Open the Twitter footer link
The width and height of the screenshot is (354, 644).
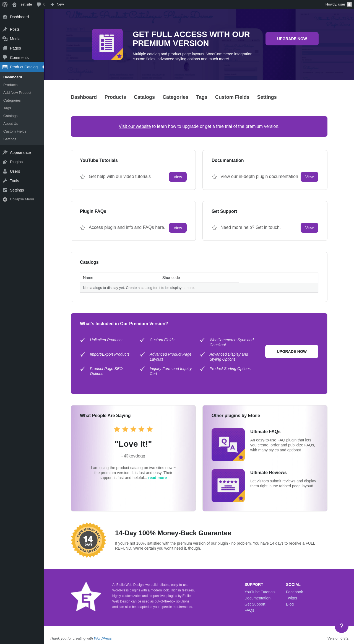tap(291, 598)
